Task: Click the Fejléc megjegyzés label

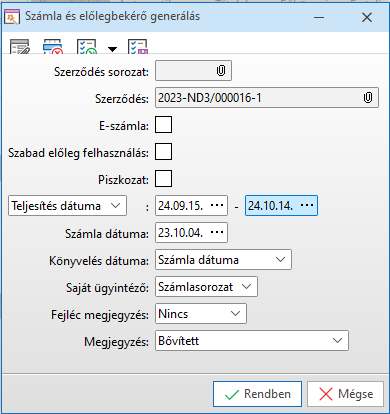Action: point(100,315)
